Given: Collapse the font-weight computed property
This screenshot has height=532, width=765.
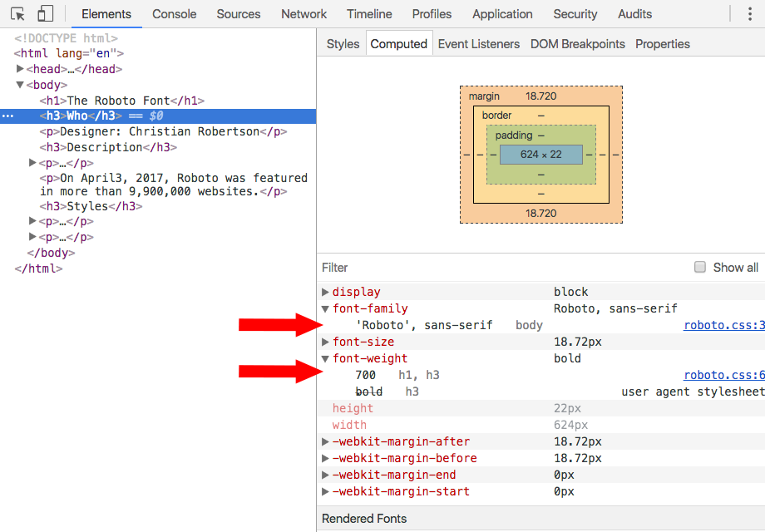Looking at the screenshot, I should 325,359.
